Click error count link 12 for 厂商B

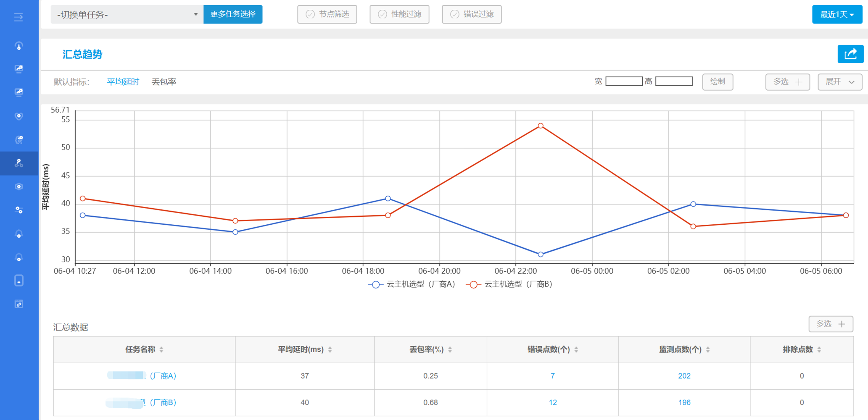point(552,402)
